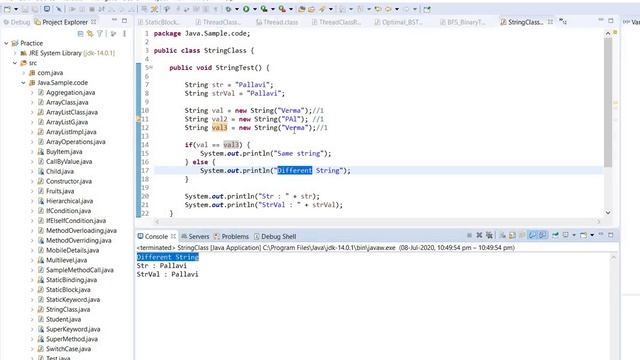Click the Clear Console icon
Screen dimensions: 640x360
502,235
